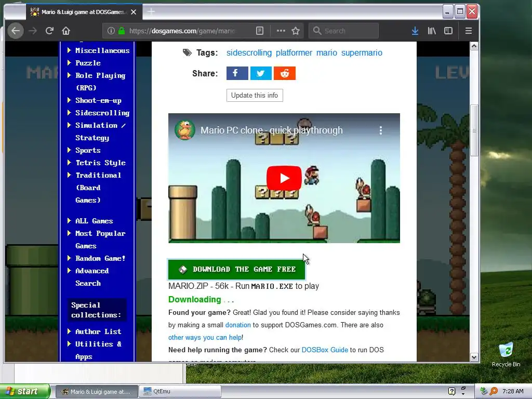Image resolution: width=532 pixels, height=399 pixels.
Task: Click the platformer tag link
Action: coord(294,53)
